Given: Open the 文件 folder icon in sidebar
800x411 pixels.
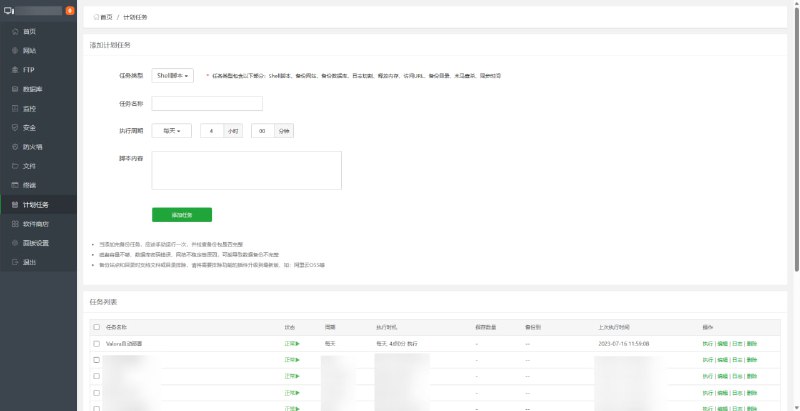Looking at the screenshot, I should (14, 166).
